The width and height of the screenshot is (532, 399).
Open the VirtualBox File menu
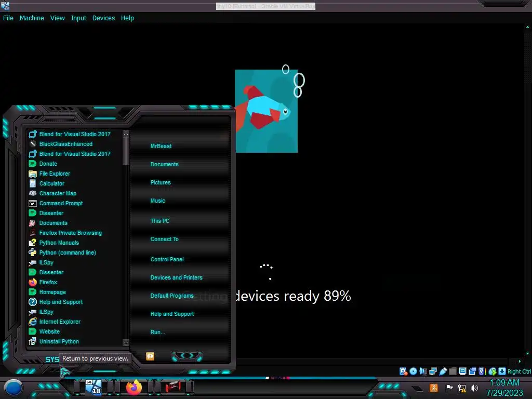point(8,18)
